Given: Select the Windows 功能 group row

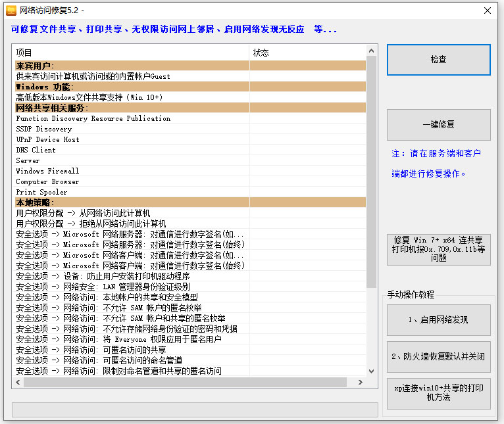Looking at the screenshot, I should coord(190,87).
